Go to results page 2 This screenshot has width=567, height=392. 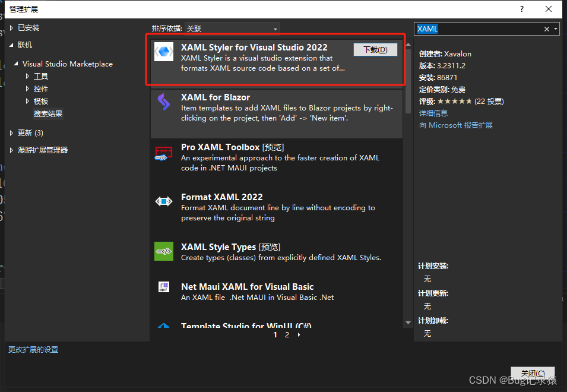[287, 335]
